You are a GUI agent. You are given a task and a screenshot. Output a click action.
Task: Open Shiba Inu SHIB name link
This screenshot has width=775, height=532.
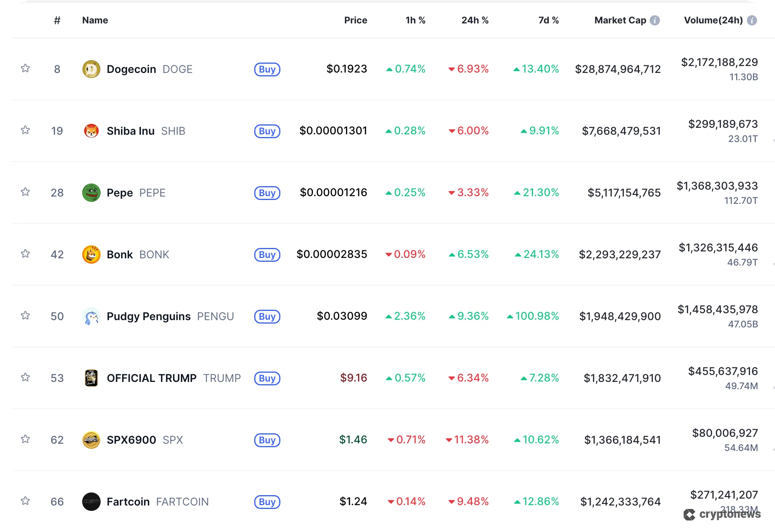[x=146, y=131]
